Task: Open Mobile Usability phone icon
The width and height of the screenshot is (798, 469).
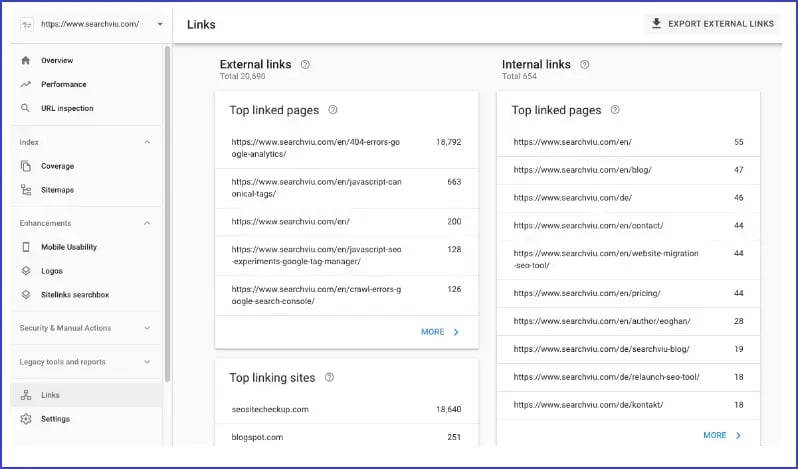Action: point(26,247)
